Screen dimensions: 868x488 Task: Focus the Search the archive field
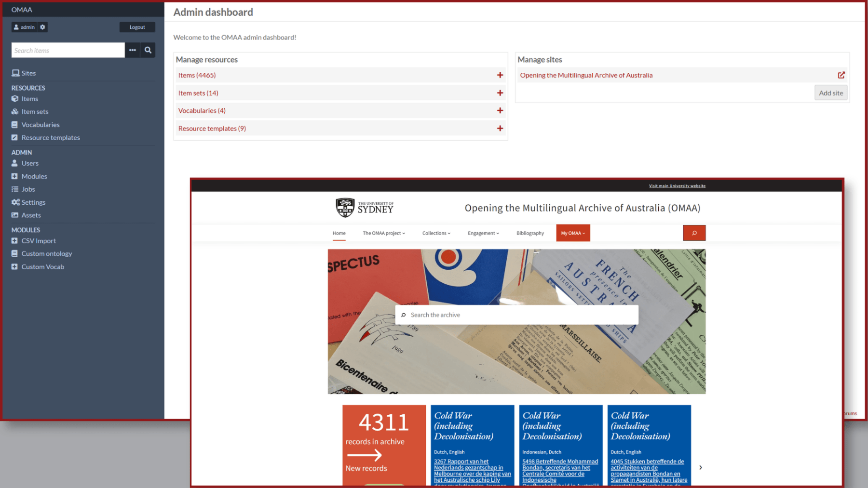pyautogui.click(x=517, y=315)
